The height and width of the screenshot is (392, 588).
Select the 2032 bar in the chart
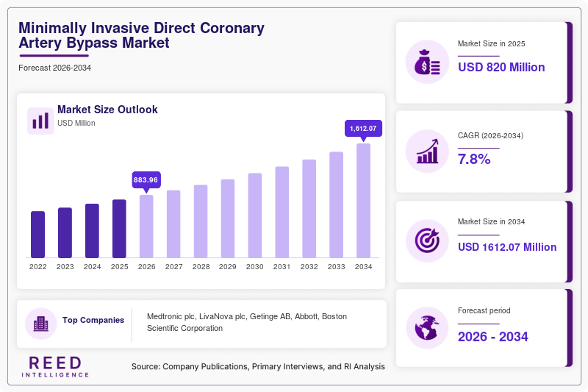[x=309, y=209]
